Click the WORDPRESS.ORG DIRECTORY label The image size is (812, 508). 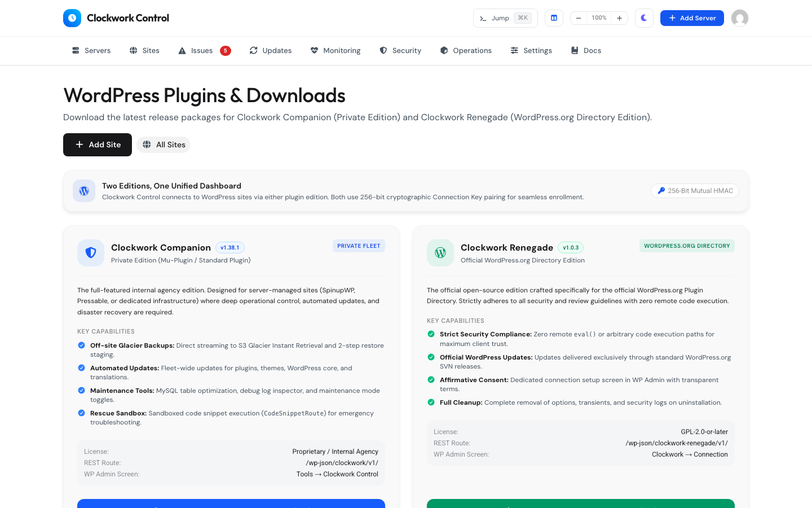687,246
